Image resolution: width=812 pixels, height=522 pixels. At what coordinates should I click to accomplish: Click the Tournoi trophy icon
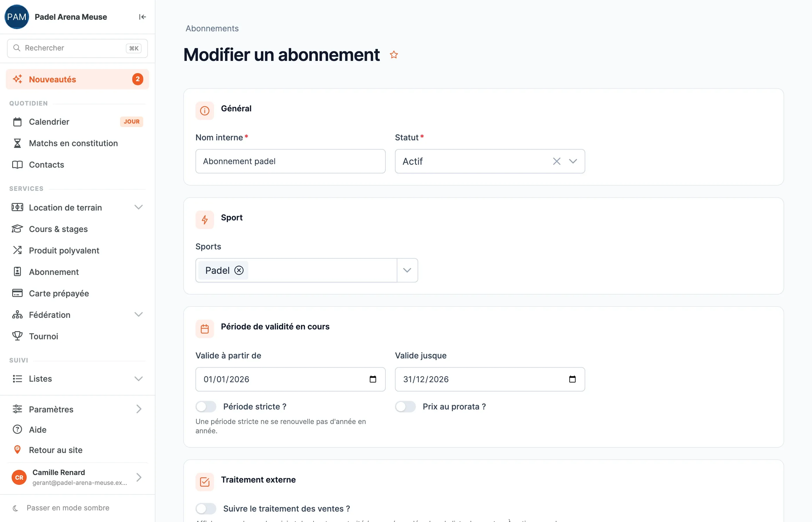(x=17, y=336)
